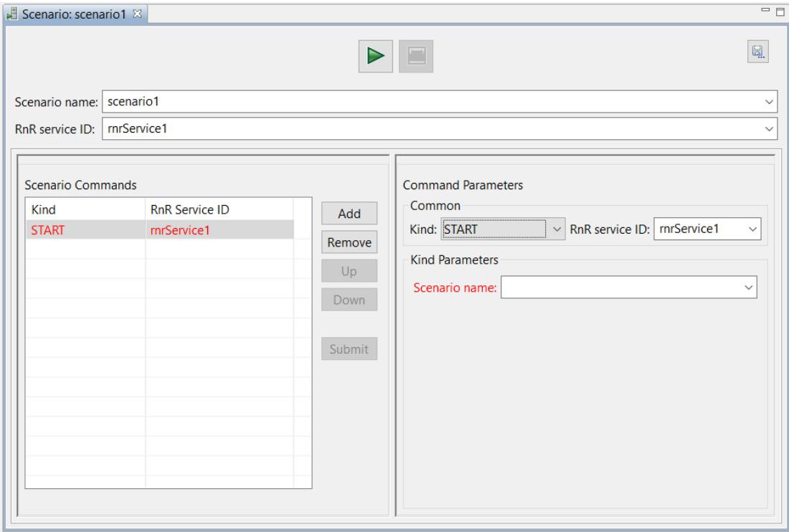Click the Down button
This screenshot has height=532, width=789.
coord(349,300)
